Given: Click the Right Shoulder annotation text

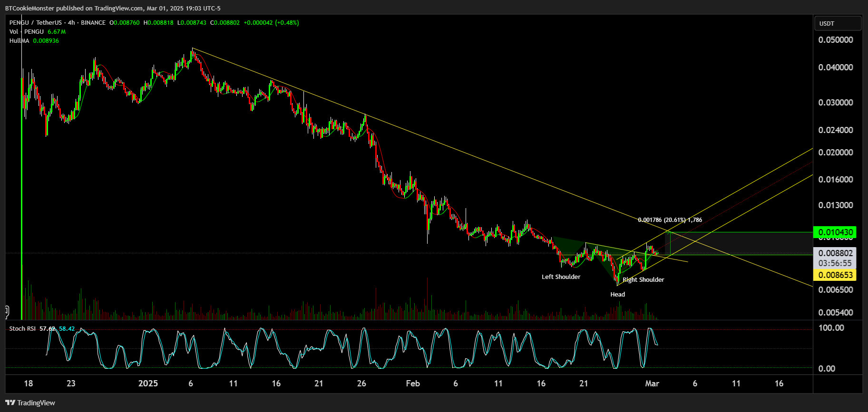Looking at the screenshot, I should point(643,279).
